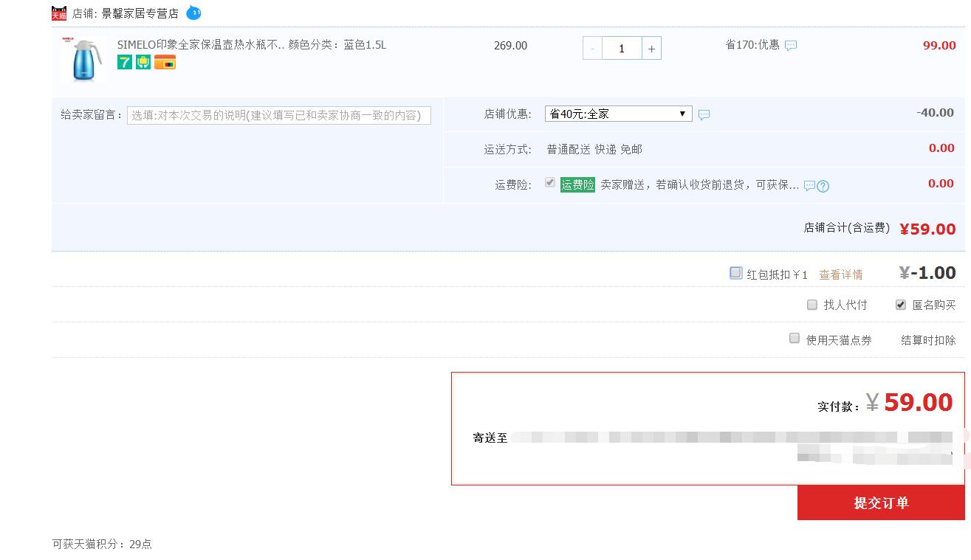Click the 颜色分类:蓝色1.5L variant text
Image resolution: width=971 pixels, height=560 pixels.
click(x=338, y=45)
